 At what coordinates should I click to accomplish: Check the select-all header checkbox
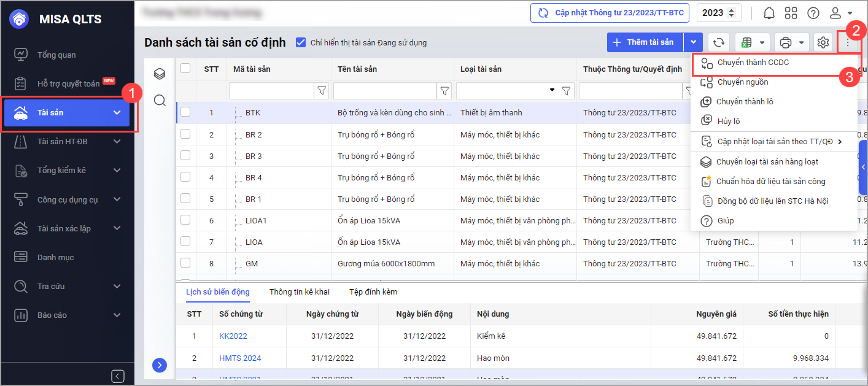185,69
